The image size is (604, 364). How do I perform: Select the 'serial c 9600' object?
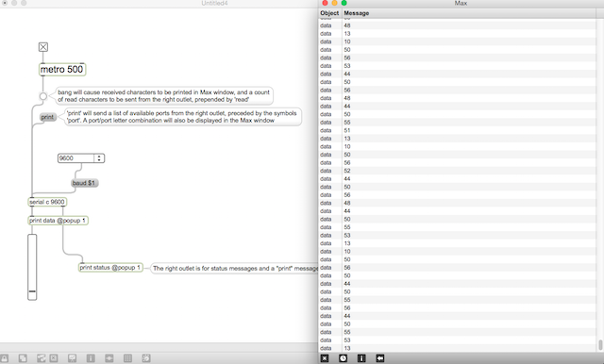tap(47, 202)
